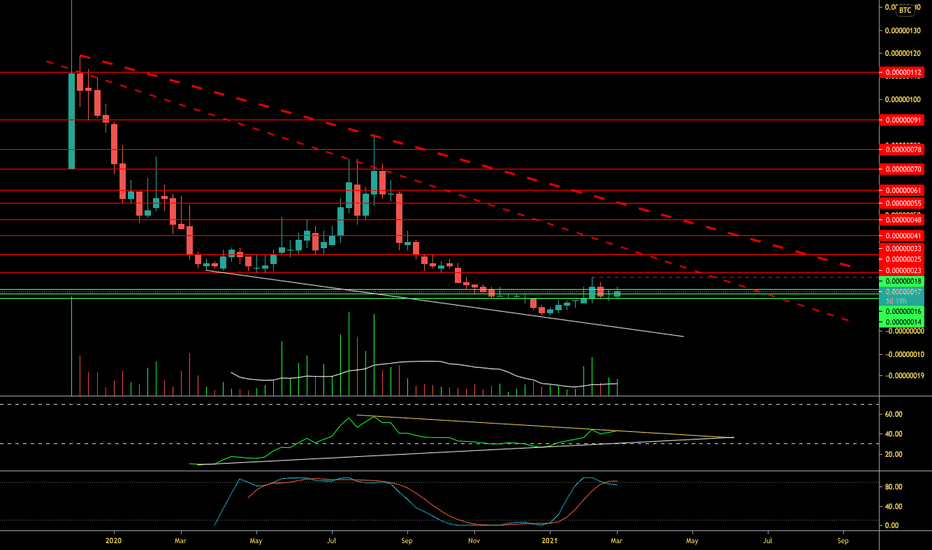Click the 0.00000130 price axis tick
Screen dimensions: 932x550
[x=902, y=31]
